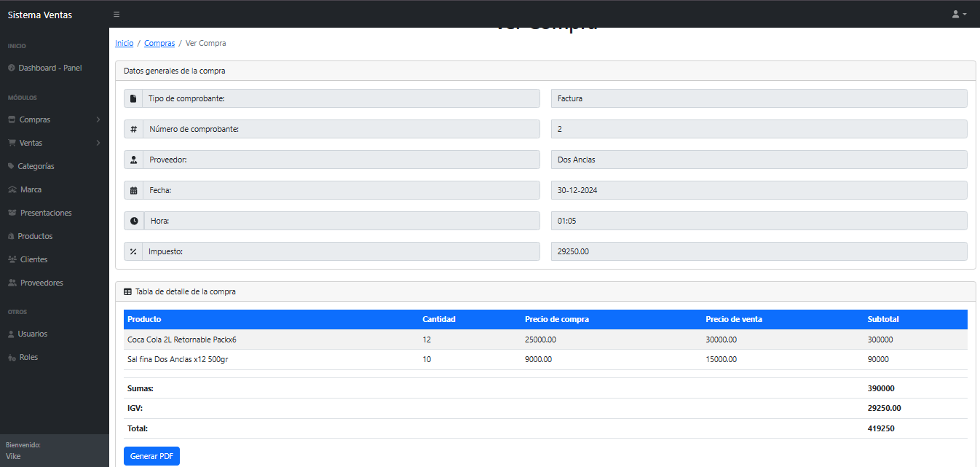This screenshot has height=467, width=980.
Task: Open the Ventas module in sidebar
Action: (x=31, y=143)
